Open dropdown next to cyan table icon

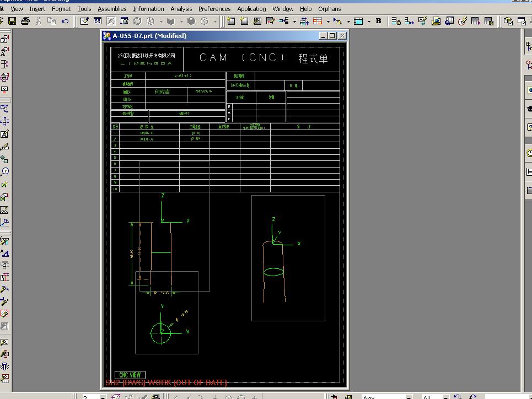(369, 21)
